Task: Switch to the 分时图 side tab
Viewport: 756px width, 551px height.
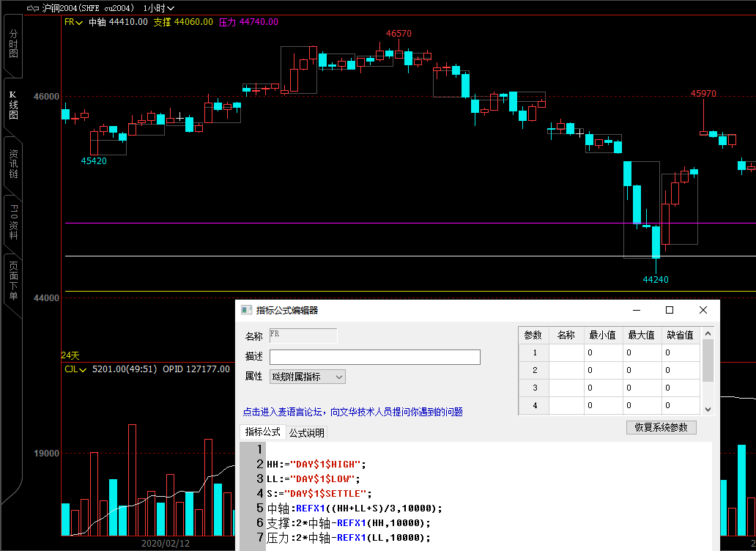Action: pyautogui.click(x=12, y=45)
